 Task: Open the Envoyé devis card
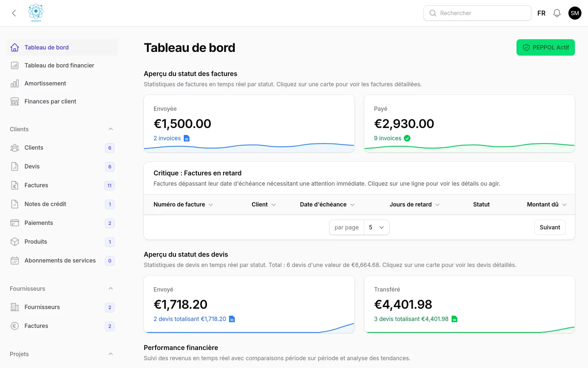tap(249, 304)
